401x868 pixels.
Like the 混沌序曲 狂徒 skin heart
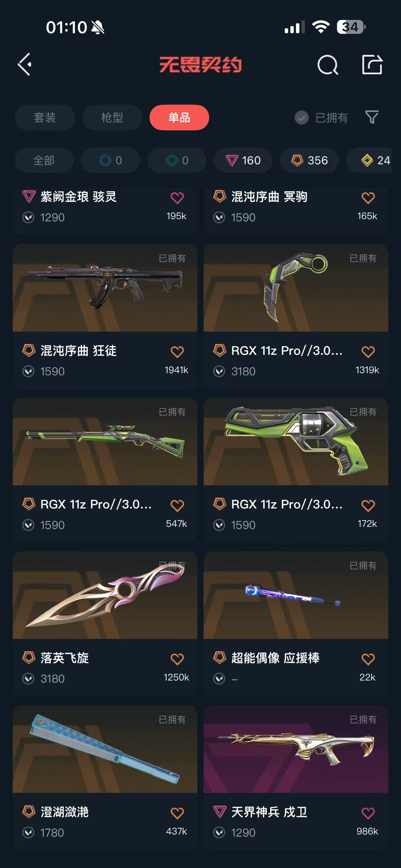point(177,352)
